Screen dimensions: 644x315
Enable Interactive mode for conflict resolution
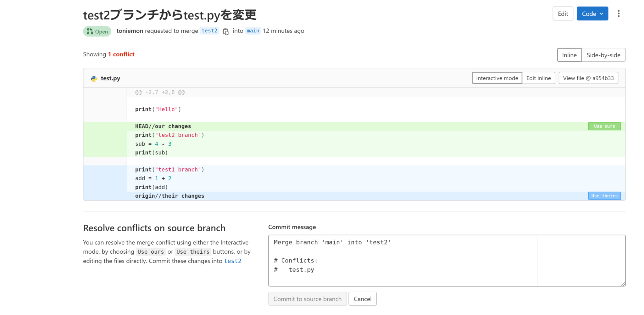pyautogui.click(x=497, y=78)
